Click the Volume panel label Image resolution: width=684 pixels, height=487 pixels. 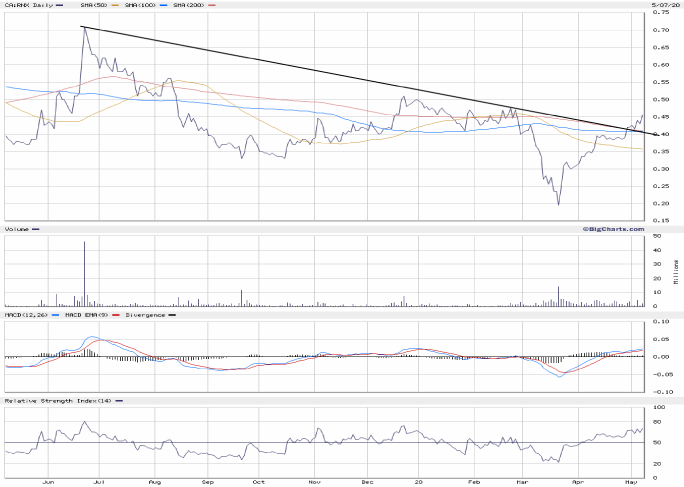coord(17,229)
